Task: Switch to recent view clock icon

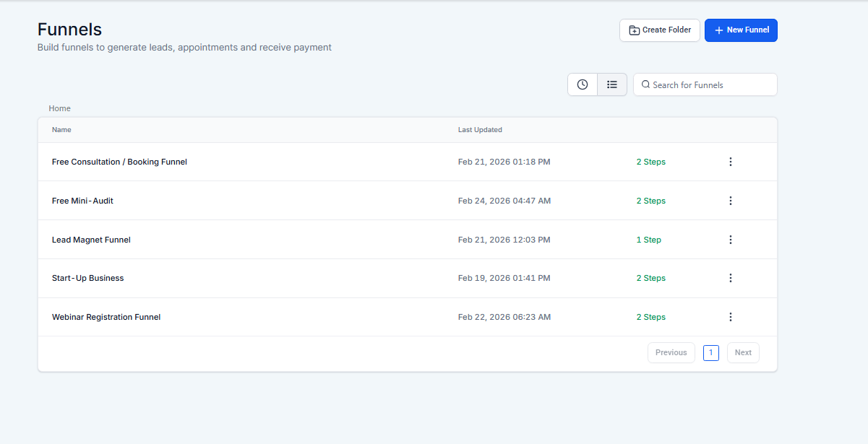Action: coord(583,84)
